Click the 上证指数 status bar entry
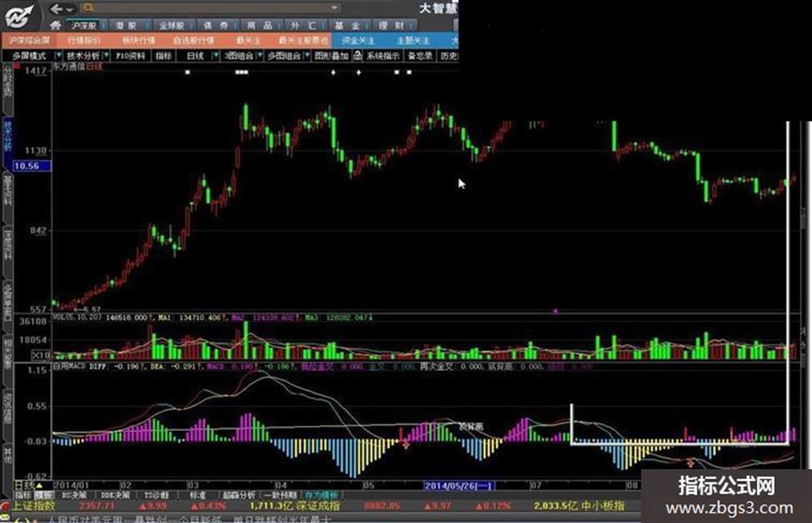Viewport: 812px width, 523px height. pyautogui.click(x=34, y=505)
